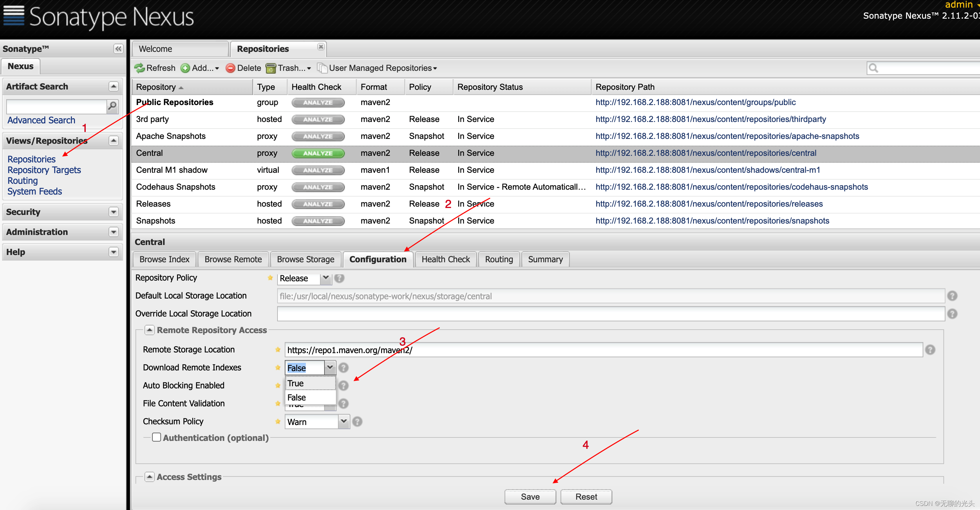Click the Refresh toolbar button
This screenshot has height=510, width=980.
155,68
